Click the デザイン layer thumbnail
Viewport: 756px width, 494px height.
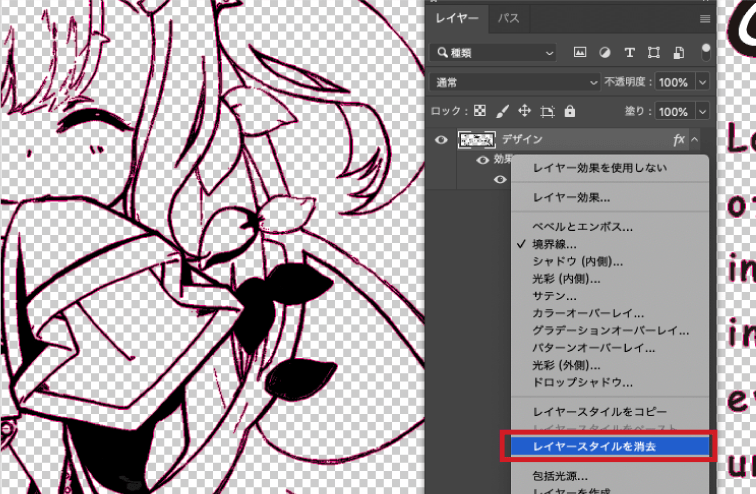tap(477, 140)
